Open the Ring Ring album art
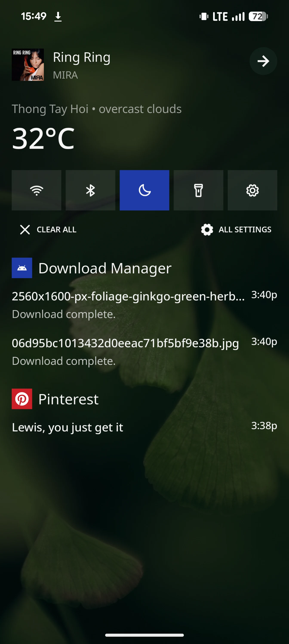289x644 pixels. pyautogui.click(x=28, y=65)
